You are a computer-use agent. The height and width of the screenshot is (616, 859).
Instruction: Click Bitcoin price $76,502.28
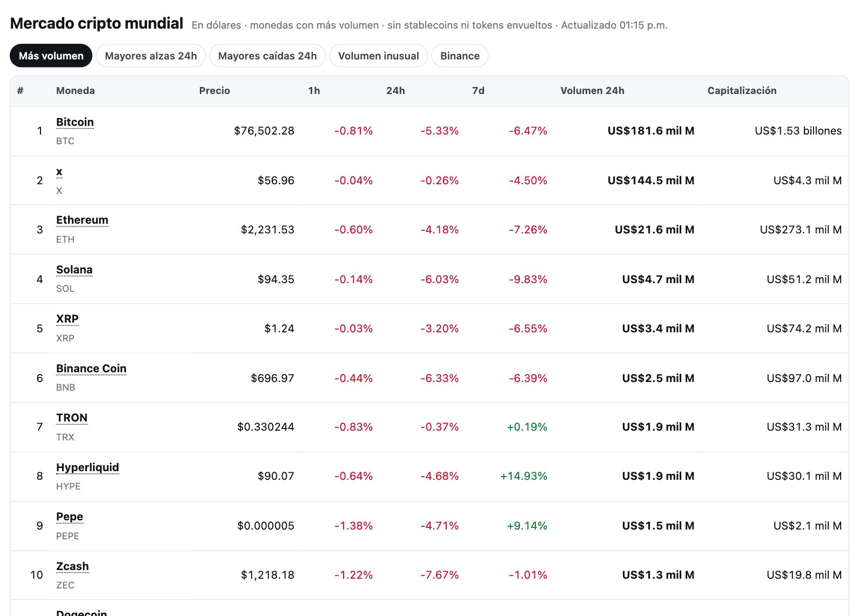[x=264, y=131]
